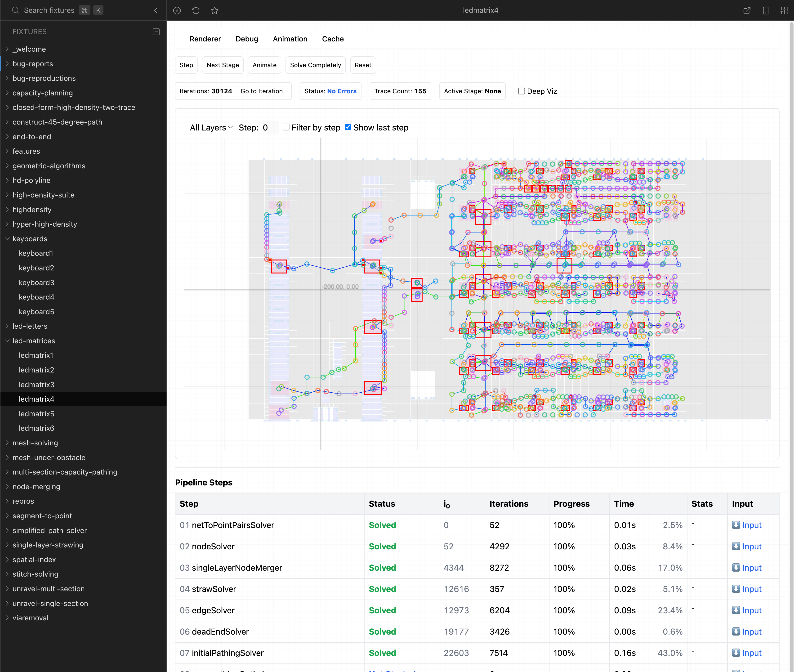794x672 pixels.
Task: Toggle the responsive device preview icon
Action: 765,10
